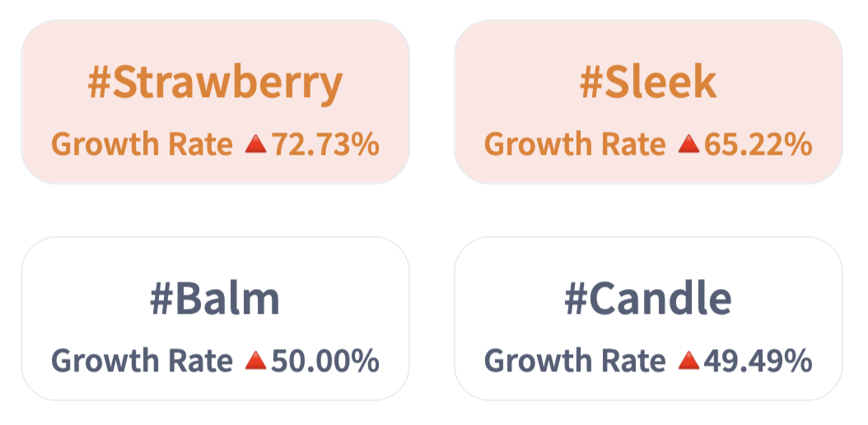Click the 72.73% growth value
The width and height of the screenshot is (868, 425).
(x=325, y=145)
